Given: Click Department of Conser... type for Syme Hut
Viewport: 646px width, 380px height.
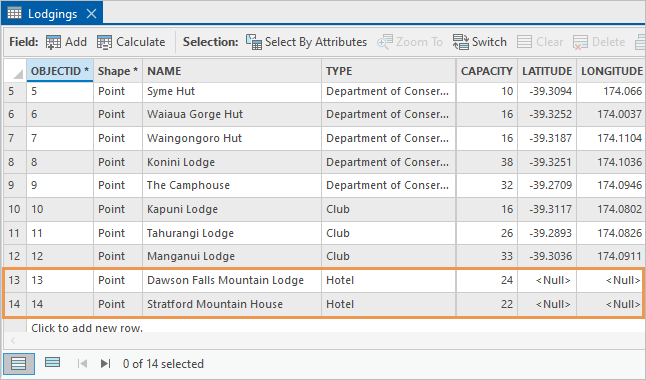Looking at the screenshot, I should [x=389, y=91].
